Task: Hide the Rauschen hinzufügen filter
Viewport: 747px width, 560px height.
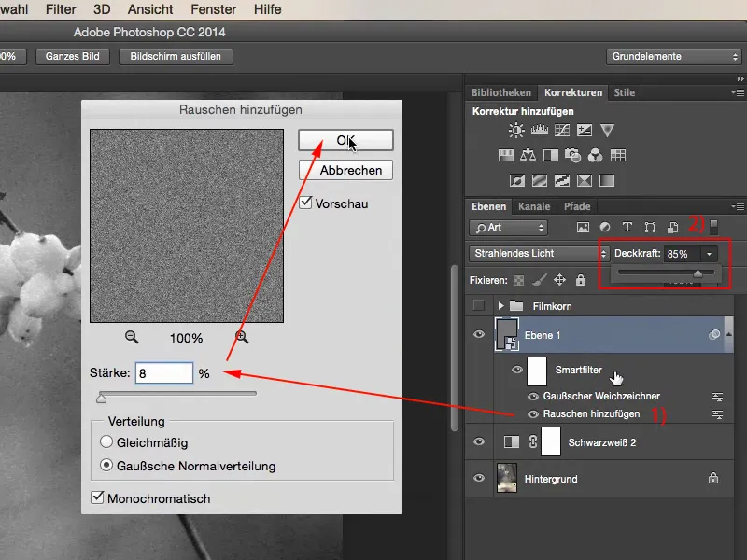Action: pyautogui.click(x=533, y=414)
